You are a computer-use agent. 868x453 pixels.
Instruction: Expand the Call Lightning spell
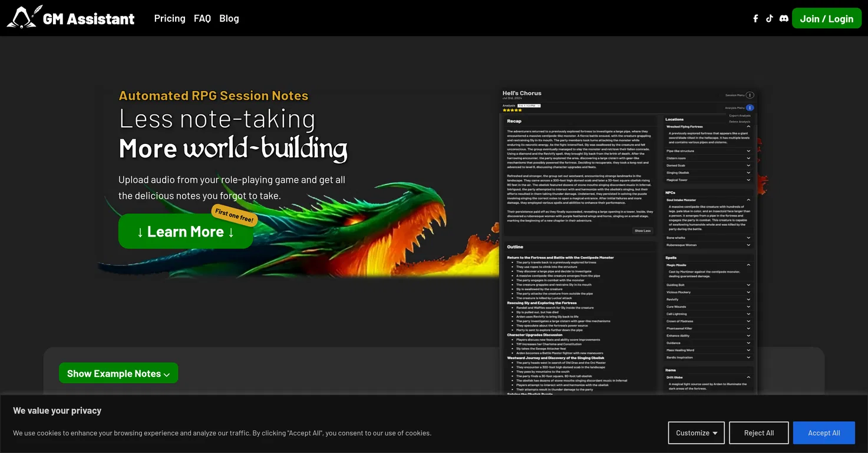(x=748, y=314)
